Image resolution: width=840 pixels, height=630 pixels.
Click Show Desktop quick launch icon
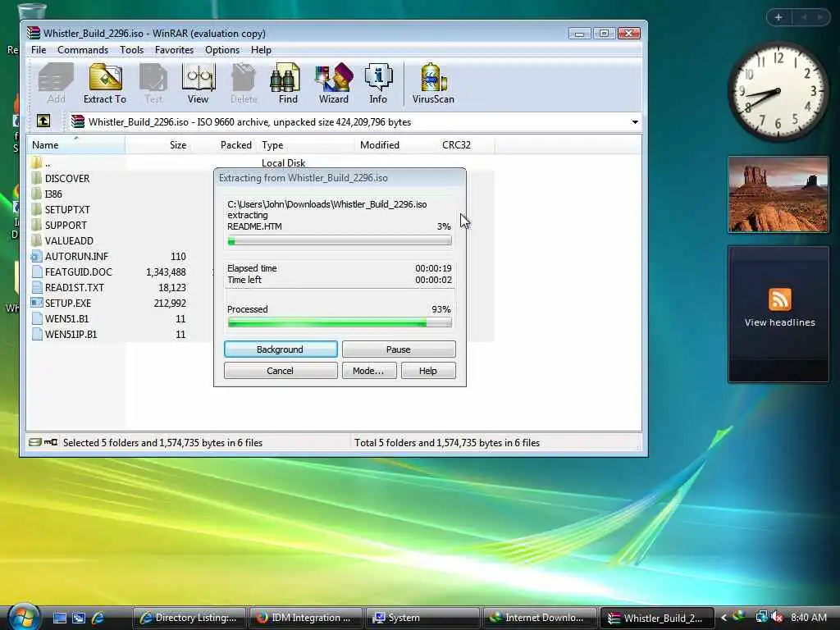coord(59,618)
